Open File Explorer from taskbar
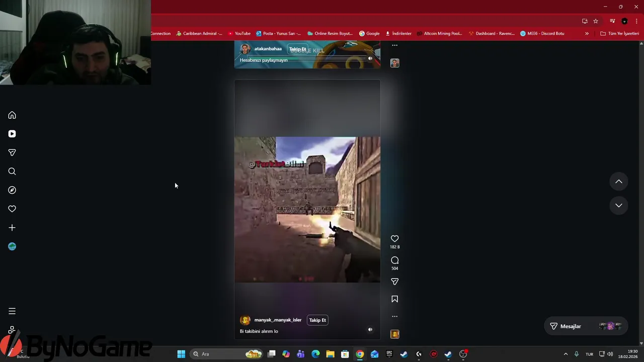The height and width of the screenshot is (362, 644). pyautogui.click(x=330, y=354)
